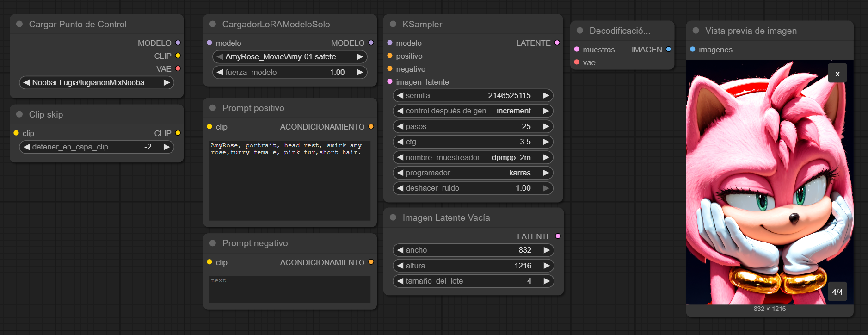
Task: Decrease altura with the left arrow
Action: click(400, 266)
